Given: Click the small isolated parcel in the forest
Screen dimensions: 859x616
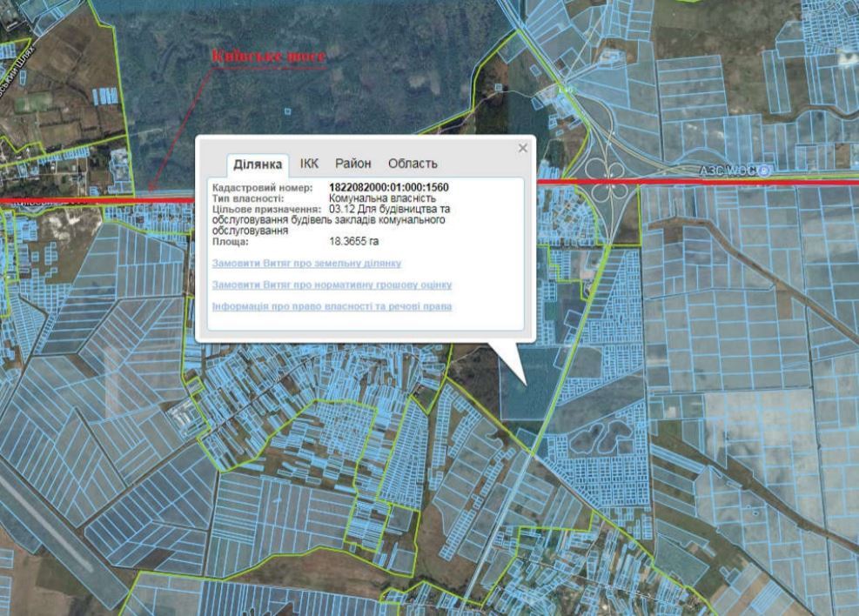Looking at the screenshot, I should (288, 110).
